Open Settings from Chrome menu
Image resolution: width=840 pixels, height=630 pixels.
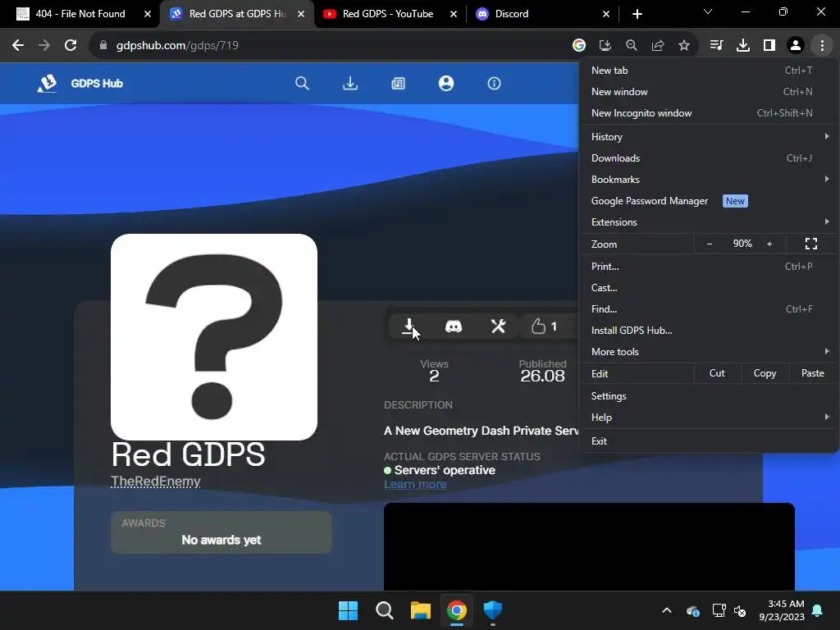[x=710, y=396]
